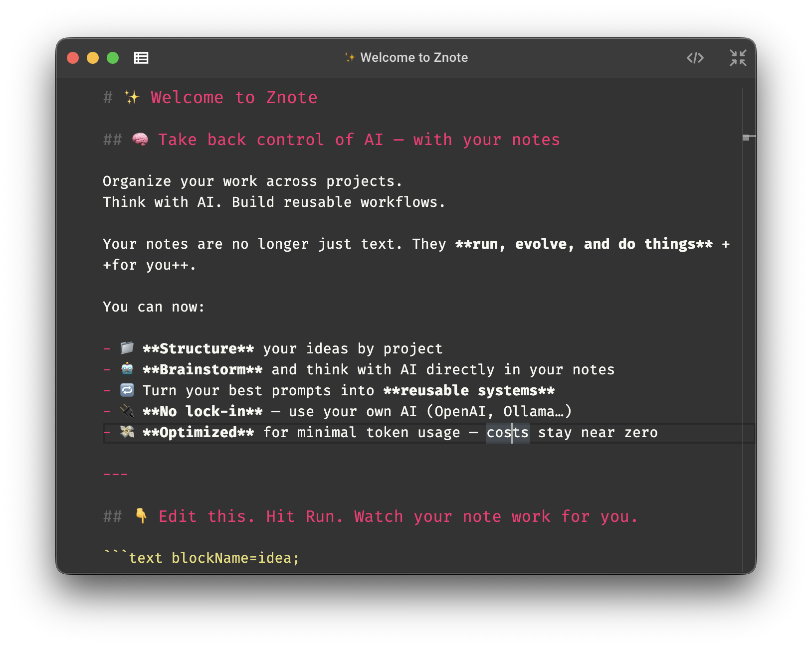Click the line 'Organize your work across projects.'
812x648 pixels.
click(x=252, y=181)
